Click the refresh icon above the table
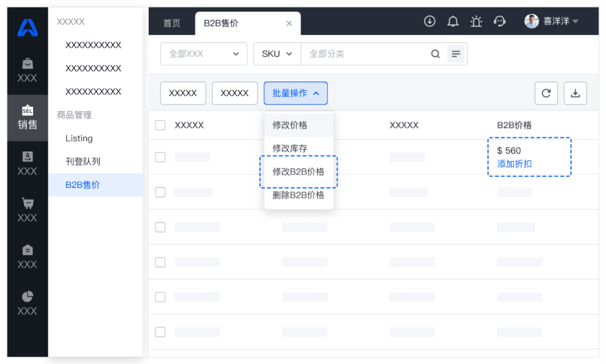 pyautogui.click(x=546, y=93)
